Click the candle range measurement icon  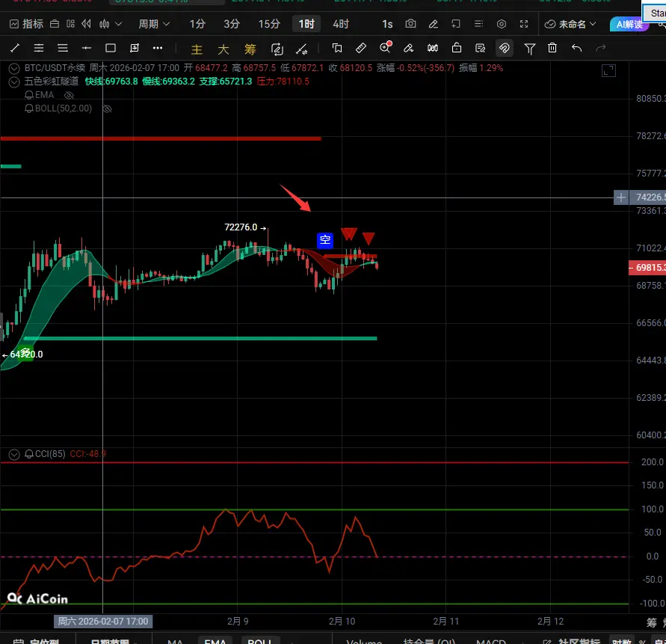(x=432, y=48)
